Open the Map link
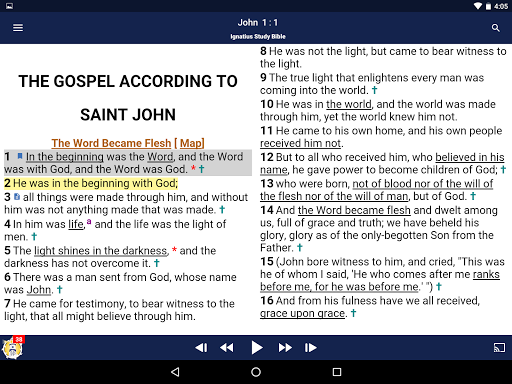512x384 pixels. 191,143
